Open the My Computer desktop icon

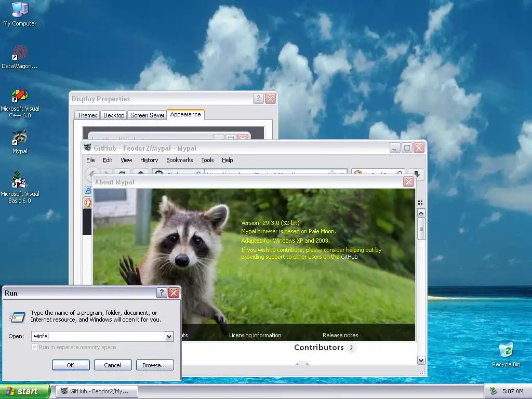coord(20,14)
